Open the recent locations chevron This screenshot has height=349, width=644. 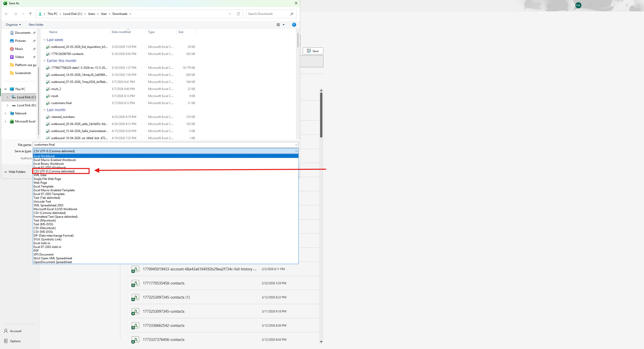[23, 14]
